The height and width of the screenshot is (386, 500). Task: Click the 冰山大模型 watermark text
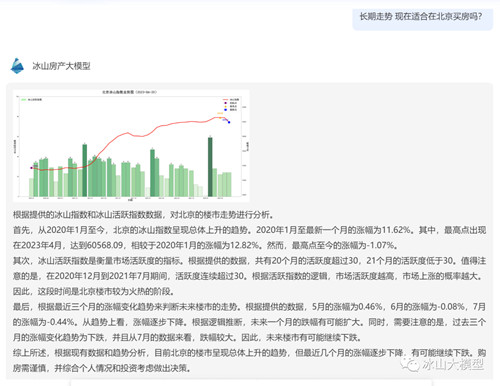click(453, 365)
